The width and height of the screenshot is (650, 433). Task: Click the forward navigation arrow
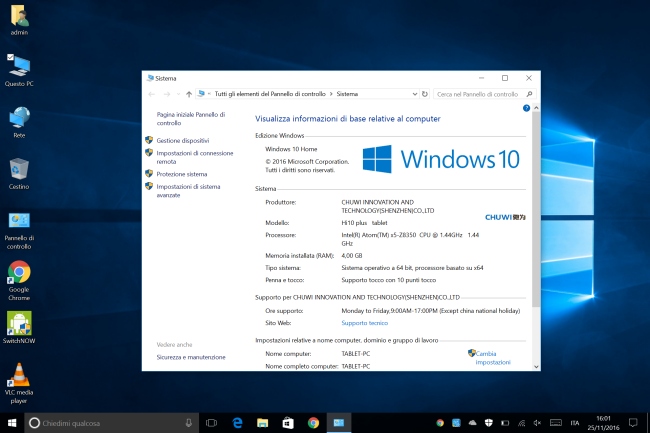167,94
